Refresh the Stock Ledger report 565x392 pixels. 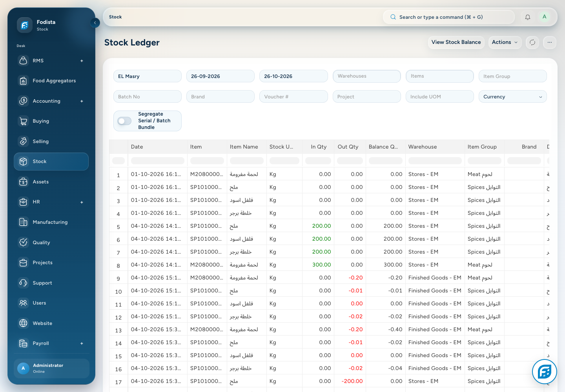[x=532, y=42]
